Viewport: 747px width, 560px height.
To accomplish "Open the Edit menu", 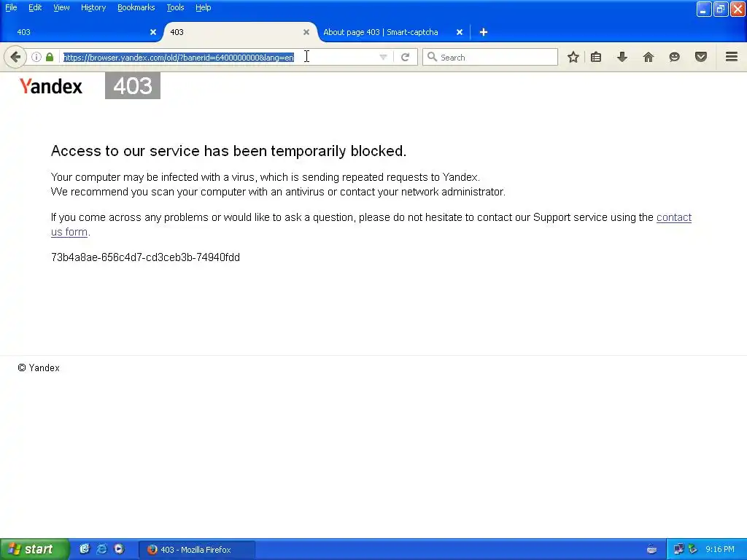I will click(35, 7).
